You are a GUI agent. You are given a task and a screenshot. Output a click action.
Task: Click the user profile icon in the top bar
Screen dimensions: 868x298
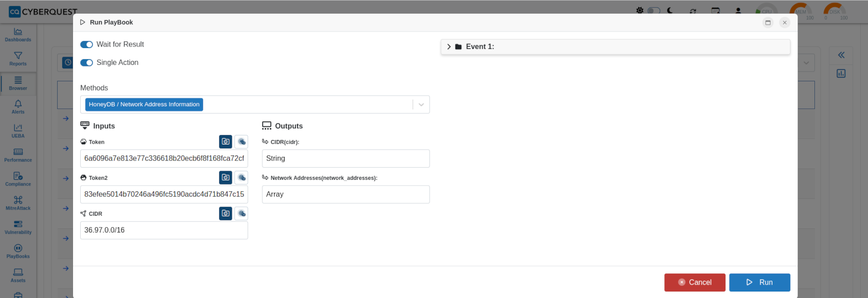[x=738, y=10]
